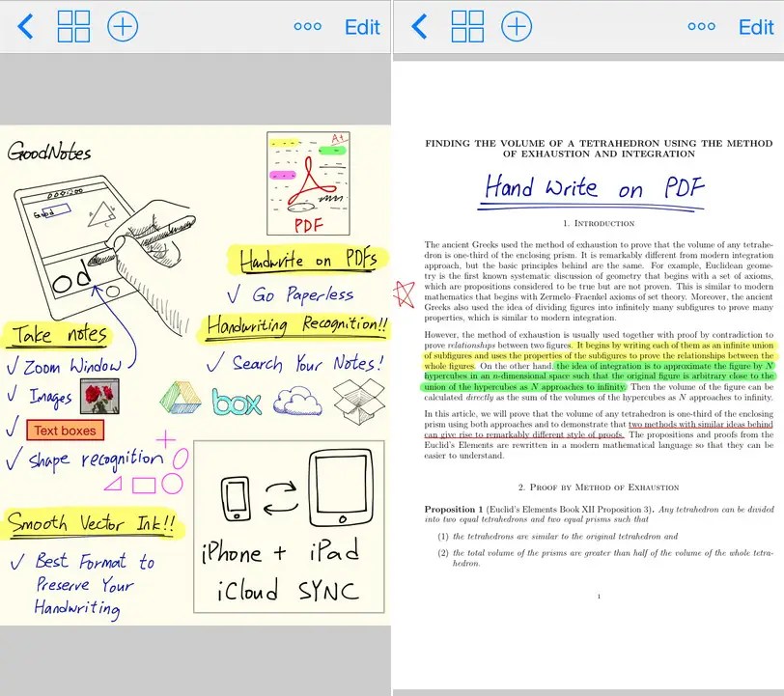Open the thumbnail grid view in left notebook

pos(73,27)
